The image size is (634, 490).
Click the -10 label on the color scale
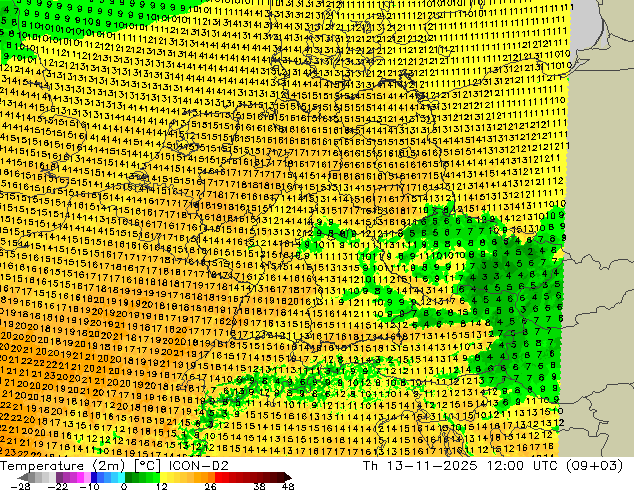point(89,486)
